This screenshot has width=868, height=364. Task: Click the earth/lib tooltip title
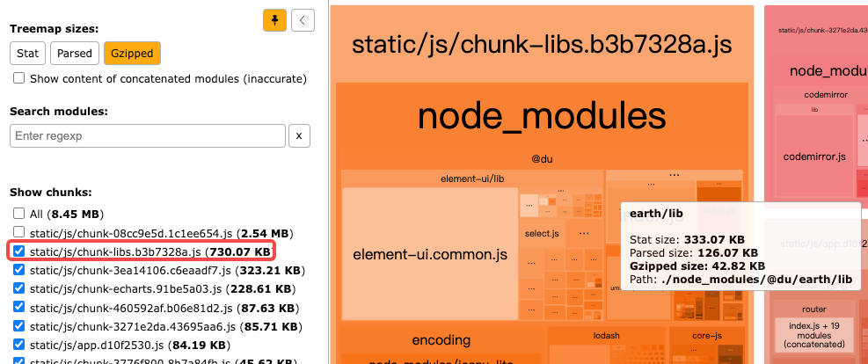point(656,213)
